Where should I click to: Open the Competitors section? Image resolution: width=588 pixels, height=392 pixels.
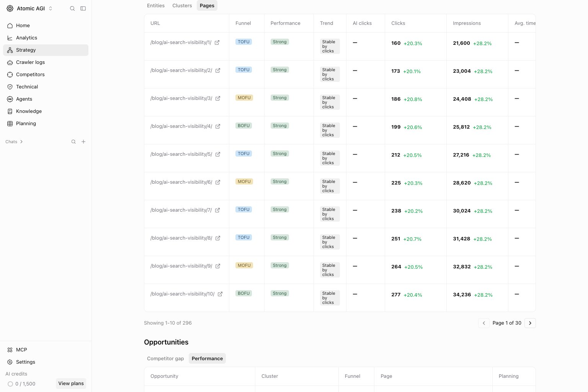pos(46,75)
